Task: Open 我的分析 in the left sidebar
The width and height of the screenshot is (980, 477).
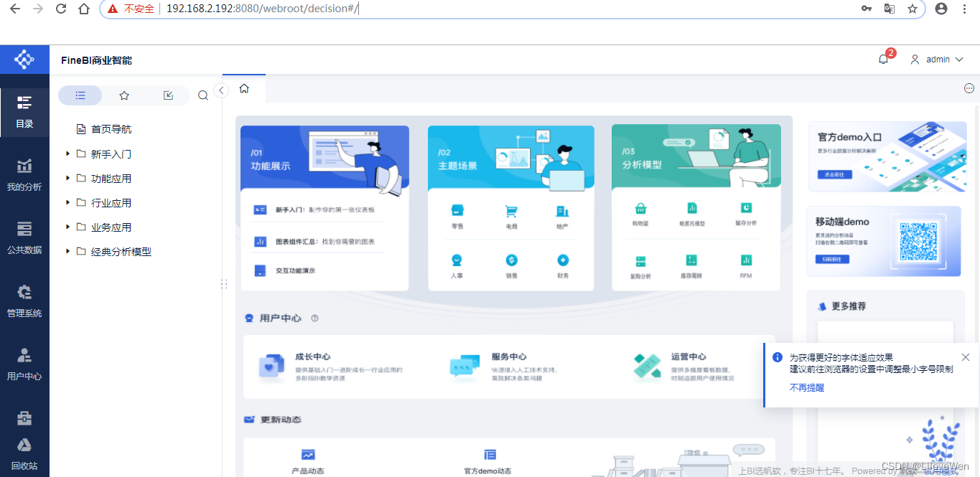Action: point(24,175)
